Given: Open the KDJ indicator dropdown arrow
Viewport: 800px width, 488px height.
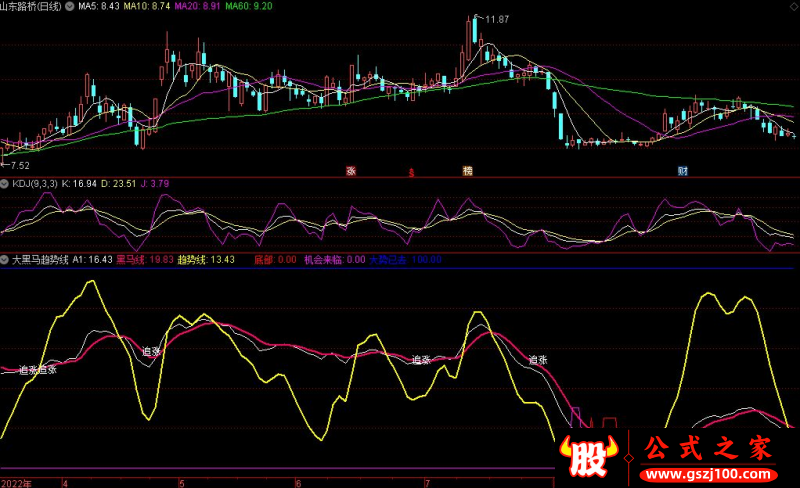Looking at the screenshot, I should tap(5, 183).
